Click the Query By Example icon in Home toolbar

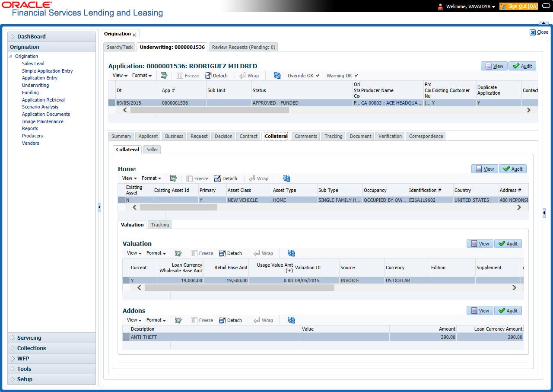[174, 178]
